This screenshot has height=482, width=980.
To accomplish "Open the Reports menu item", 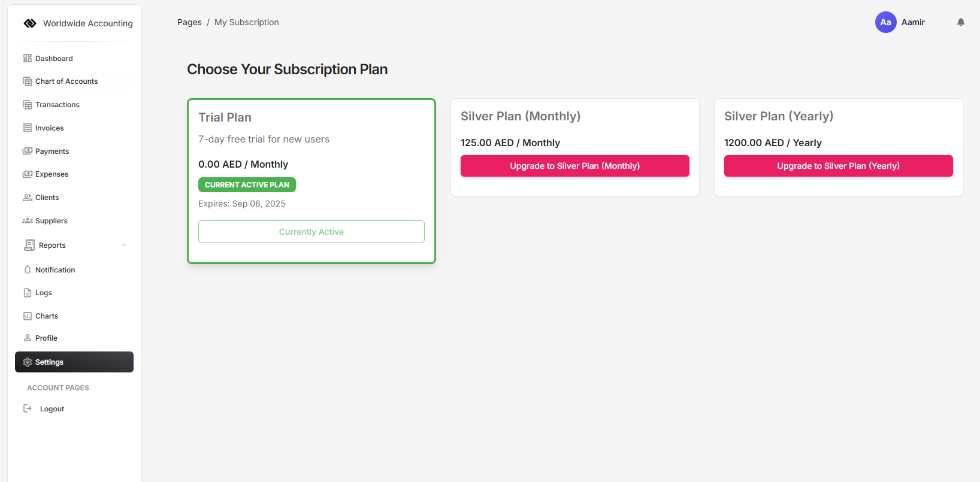I will (52, 245).
